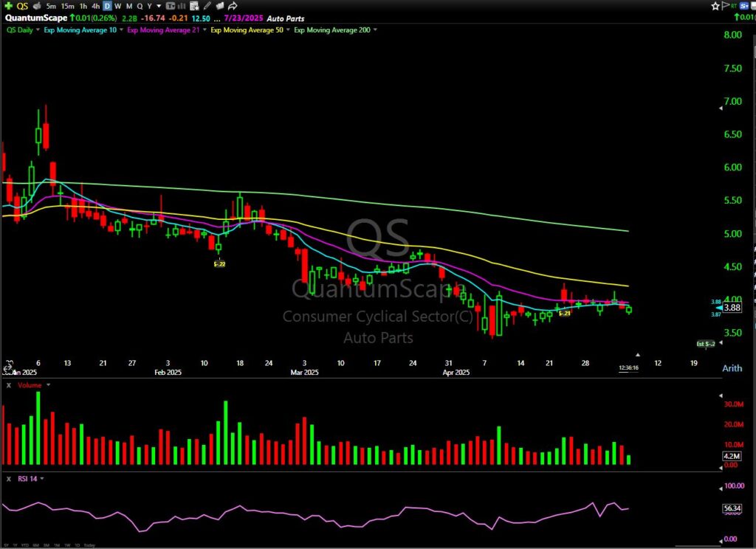This screenshot has height=549, width=756.
Task: Click the share arrow icon
Action: (233, 6)
